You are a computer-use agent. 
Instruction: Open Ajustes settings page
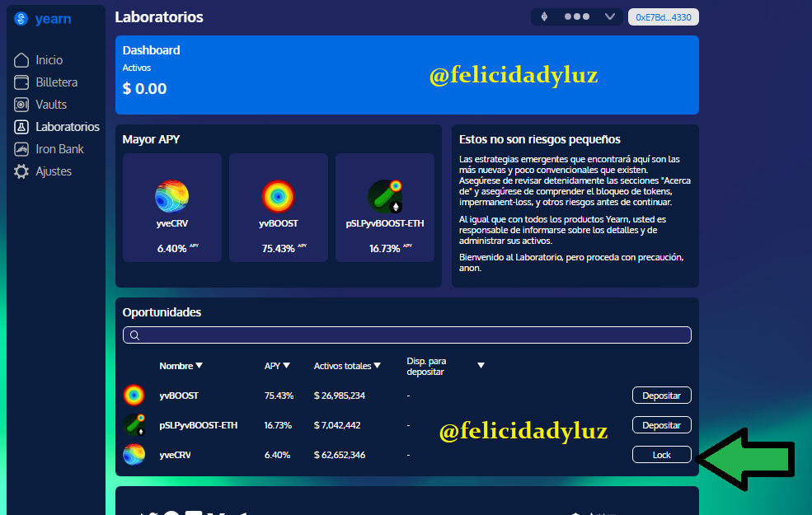(x=54, y=171)
